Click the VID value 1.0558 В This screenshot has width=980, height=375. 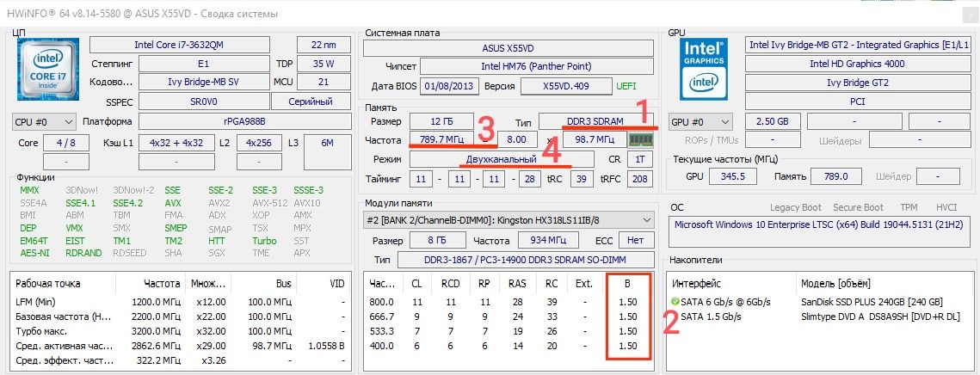tap(325, 346)
